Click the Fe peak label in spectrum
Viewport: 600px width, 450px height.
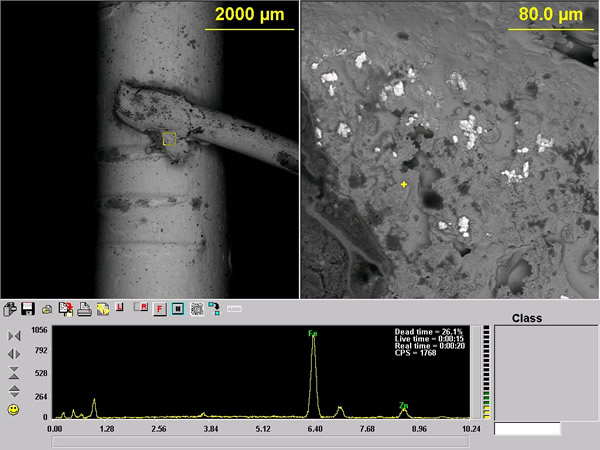313,334
